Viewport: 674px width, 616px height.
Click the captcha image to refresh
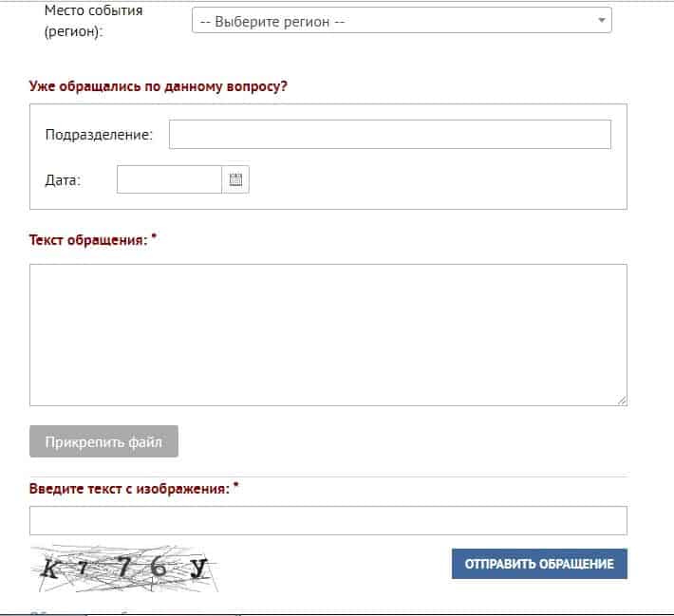point(123,569)
